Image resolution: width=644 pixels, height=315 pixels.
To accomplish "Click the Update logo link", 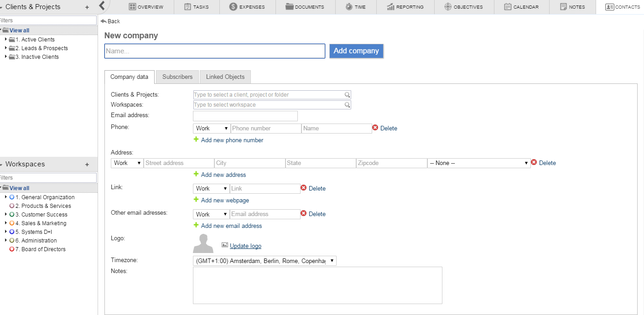I will point(245,246).
